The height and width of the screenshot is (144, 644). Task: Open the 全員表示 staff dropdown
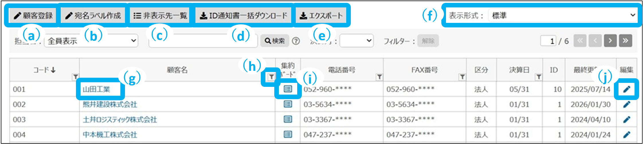tap(91, 41)
